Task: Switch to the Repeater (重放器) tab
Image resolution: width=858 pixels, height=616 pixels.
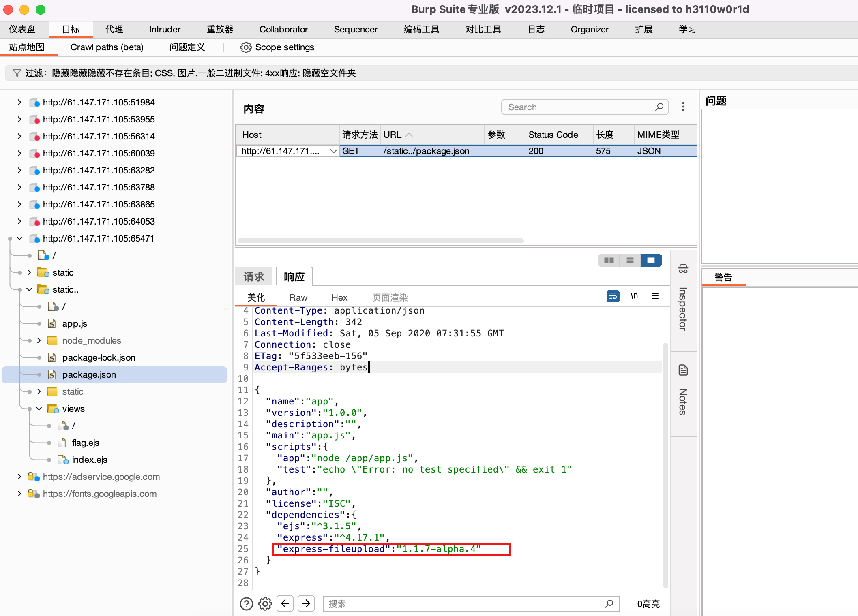Action: 219,29
